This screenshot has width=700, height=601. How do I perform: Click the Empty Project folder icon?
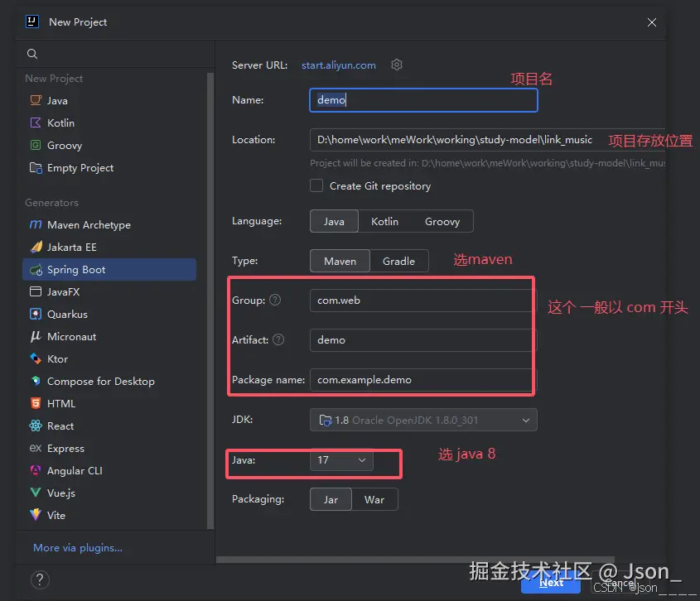tap(36, 168)
